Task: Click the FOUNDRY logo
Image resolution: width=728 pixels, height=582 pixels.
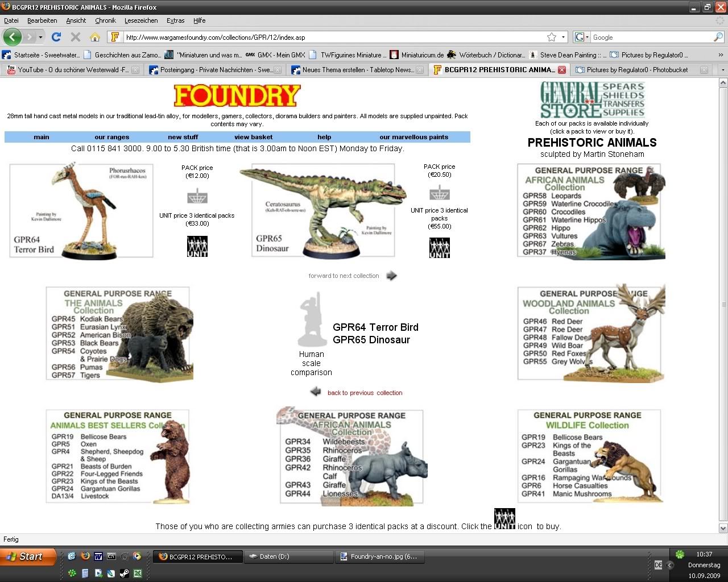Action: (x=237, y=95)
